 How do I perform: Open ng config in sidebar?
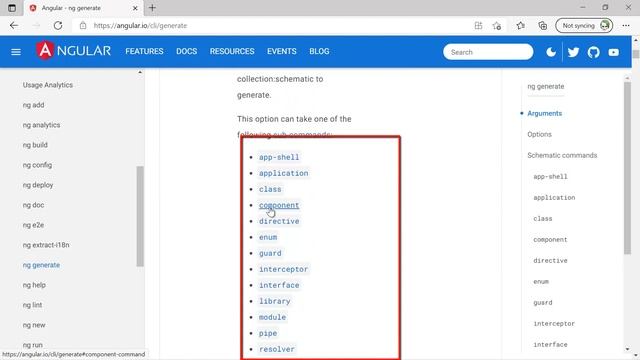coord(37,165)
